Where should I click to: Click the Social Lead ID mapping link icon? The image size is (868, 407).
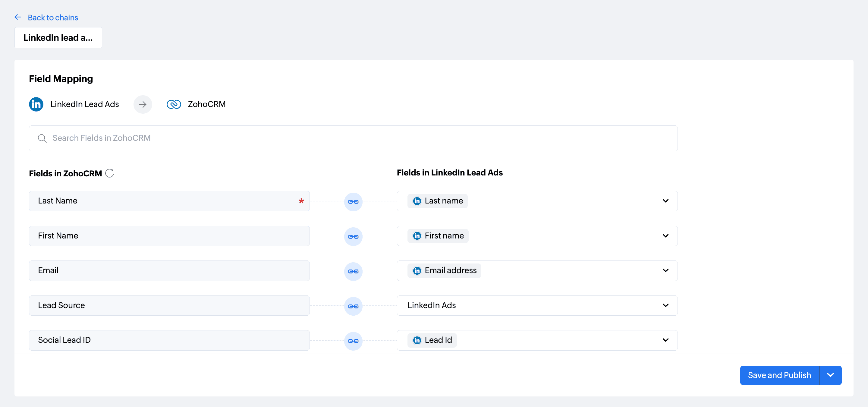pyautogui.click(x=353, y=341)
